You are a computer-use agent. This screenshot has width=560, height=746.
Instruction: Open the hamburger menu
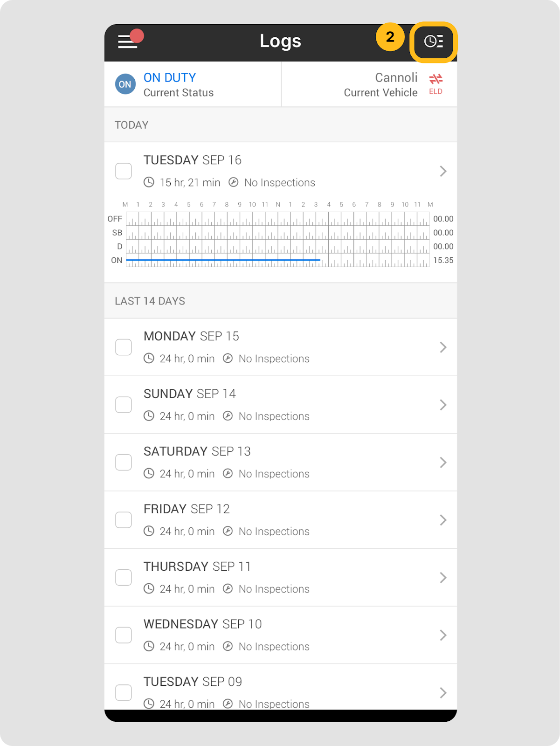128,41
